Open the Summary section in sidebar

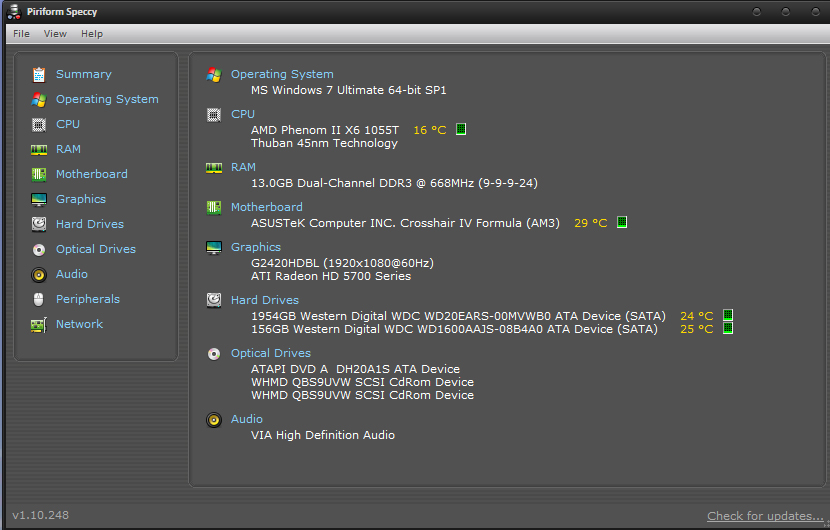(84, 74)
